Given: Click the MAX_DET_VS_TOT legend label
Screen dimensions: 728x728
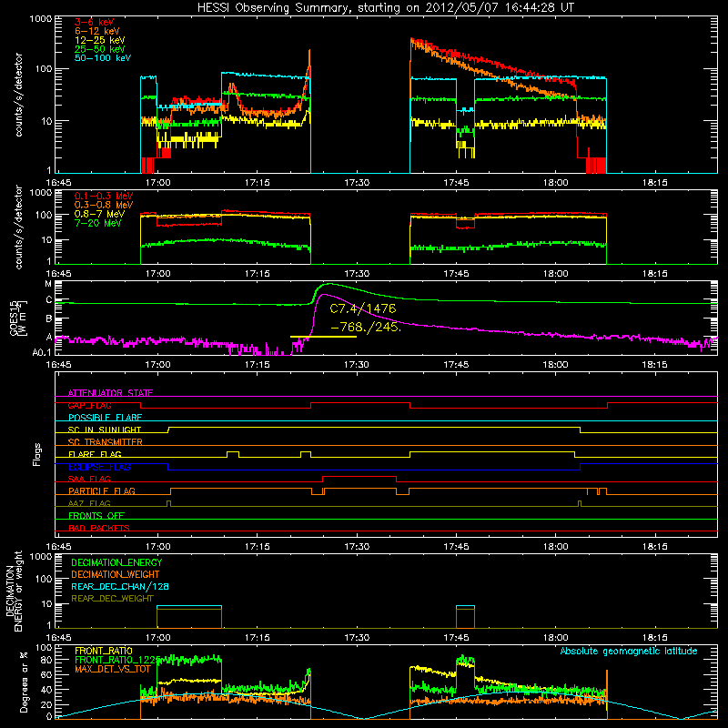Looking at the screenshot, I should click(113, 669).
